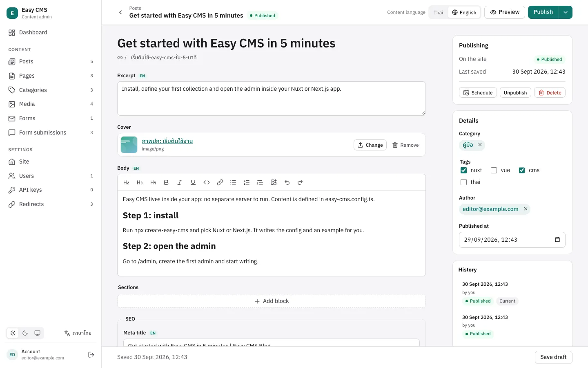The image size is (588, 368).
Task: Go back using the header arrow
Action: click(120, 12)
